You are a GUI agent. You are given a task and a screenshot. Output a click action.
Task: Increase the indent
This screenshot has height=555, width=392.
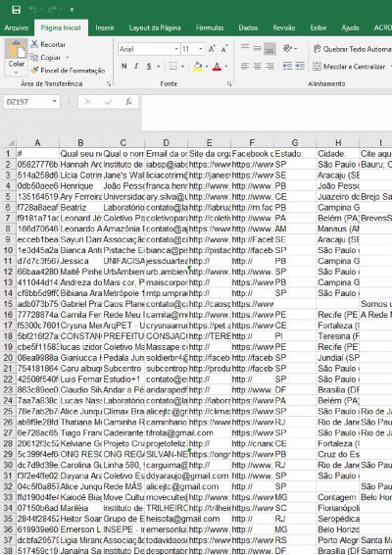click(x=300, y=67)
